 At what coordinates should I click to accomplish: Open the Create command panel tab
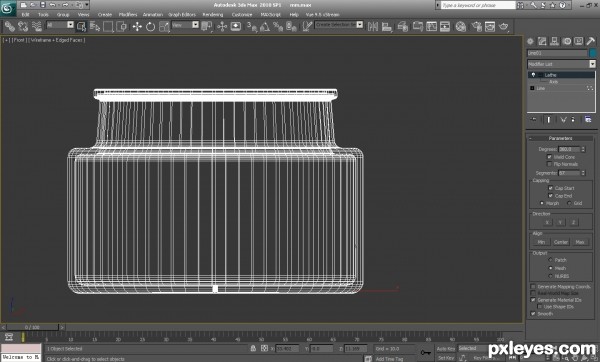coord(530,41)
